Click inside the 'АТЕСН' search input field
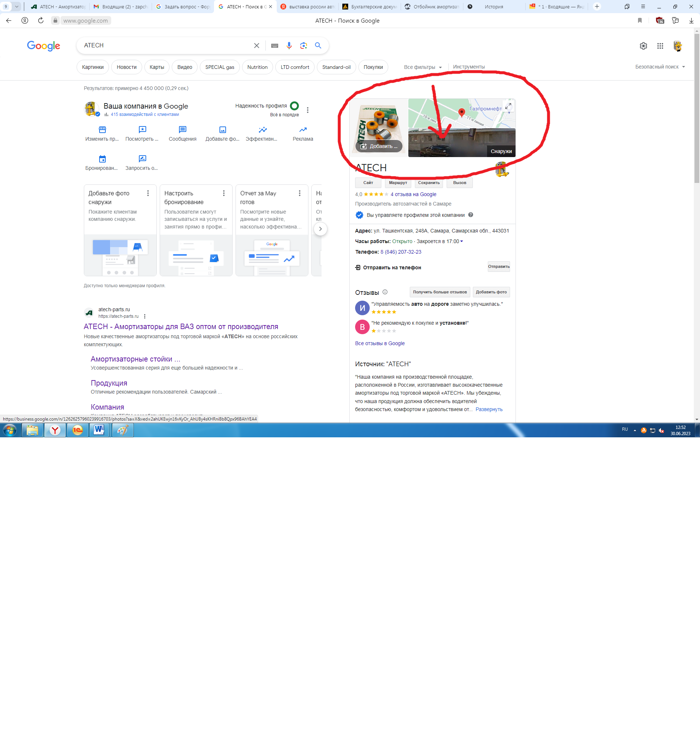 pos(166,45)
